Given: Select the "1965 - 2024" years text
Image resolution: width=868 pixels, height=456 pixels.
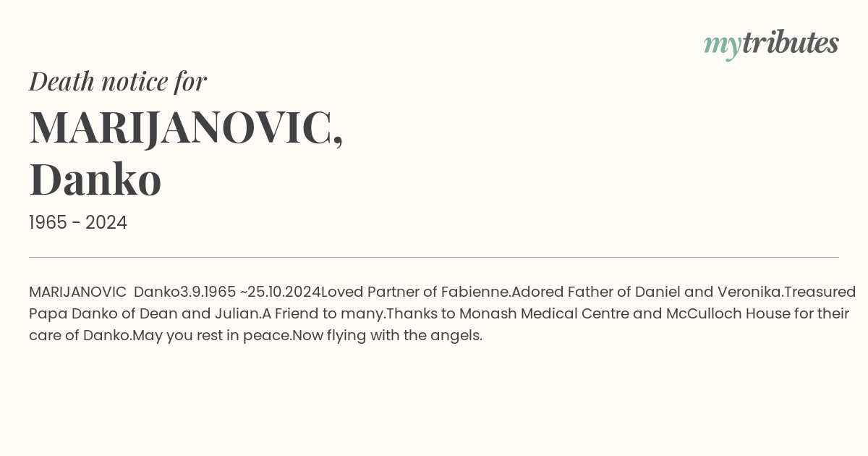Looking at the screenshot, I should coord(78,223).
